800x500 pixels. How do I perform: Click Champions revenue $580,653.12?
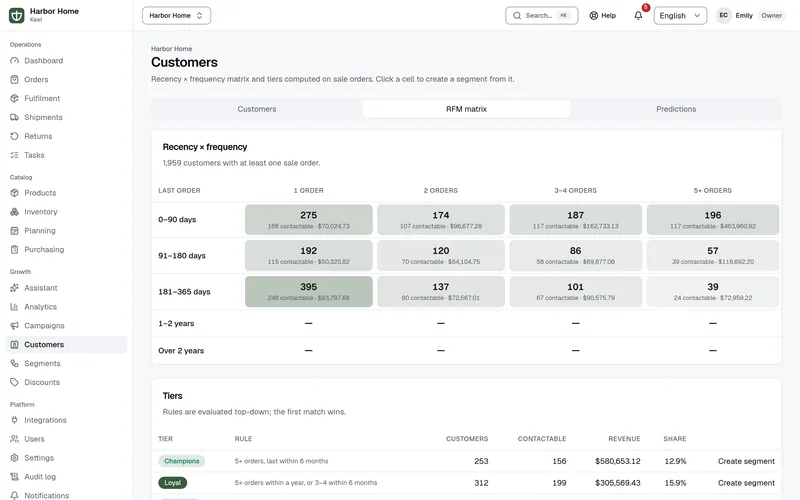(x=617, y=461)
